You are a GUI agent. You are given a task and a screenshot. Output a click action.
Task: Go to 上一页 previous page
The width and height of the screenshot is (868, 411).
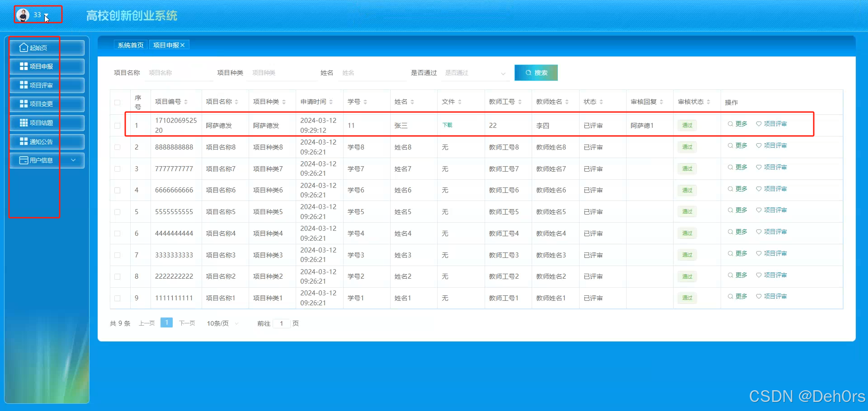click(x=146, y=323)
